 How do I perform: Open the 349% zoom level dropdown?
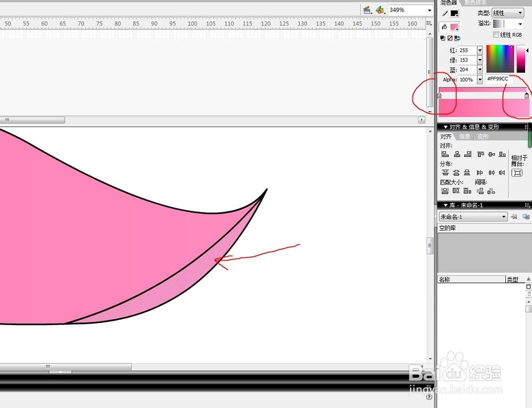[x=429, y=10]
